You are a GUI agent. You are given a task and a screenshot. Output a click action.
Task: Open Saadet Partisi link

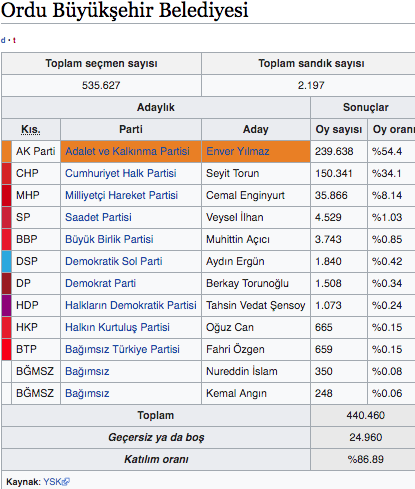[98, 217]
